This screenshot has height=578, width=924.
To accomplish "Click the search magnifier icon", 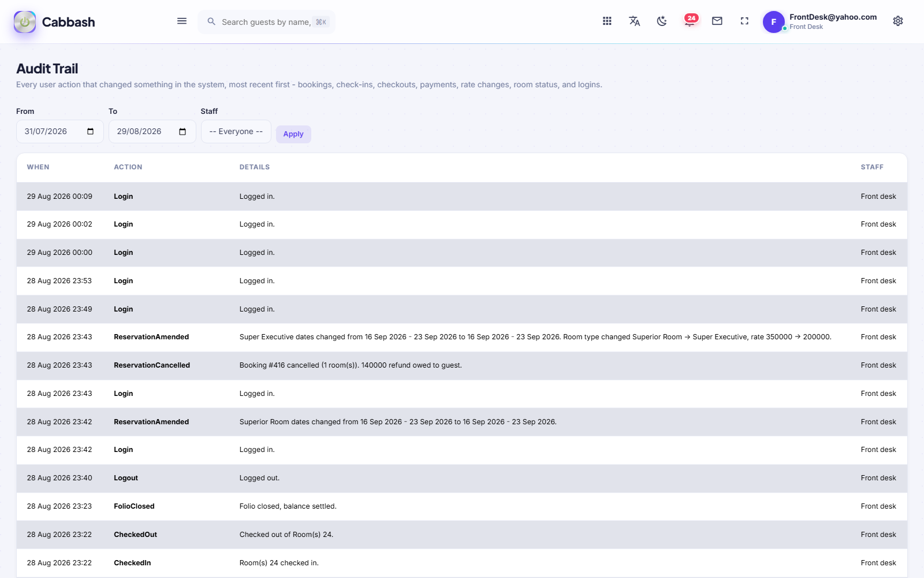I will tap(211, 21).
